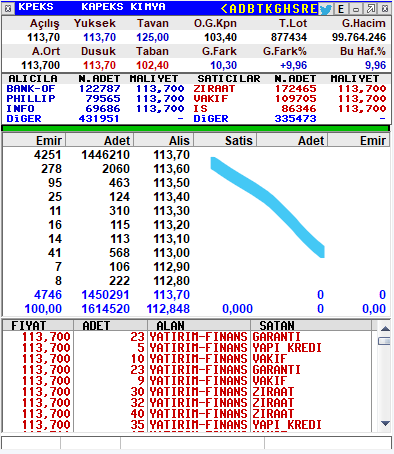Click bid price 113,10 in order book
Image resolution: width=394 pixels, height=454 pixels.
171,239
